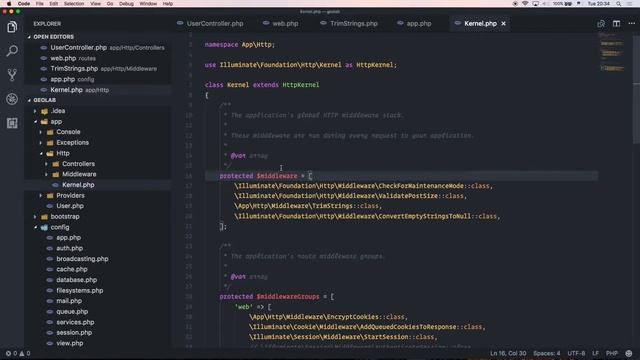640x360 pixels.
Task: Open the Source Control view
Action: (x=12, y=75)
